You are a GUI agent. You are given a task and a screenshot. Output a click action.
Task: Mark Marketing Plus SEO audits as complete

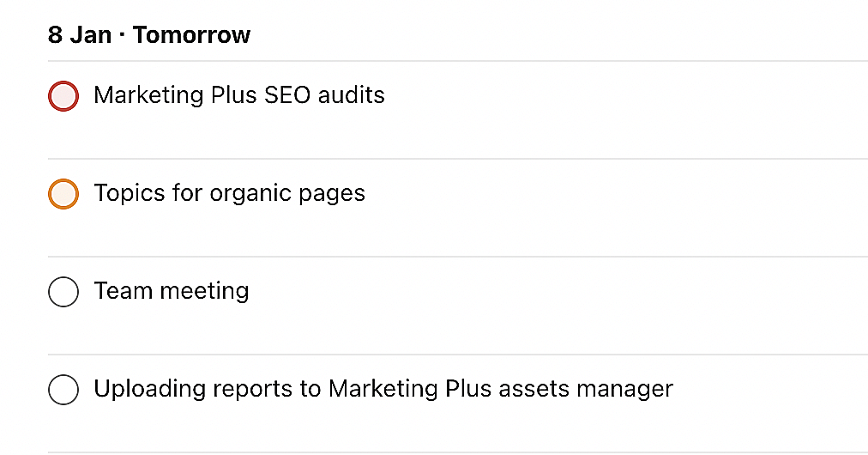coord(63,96)
